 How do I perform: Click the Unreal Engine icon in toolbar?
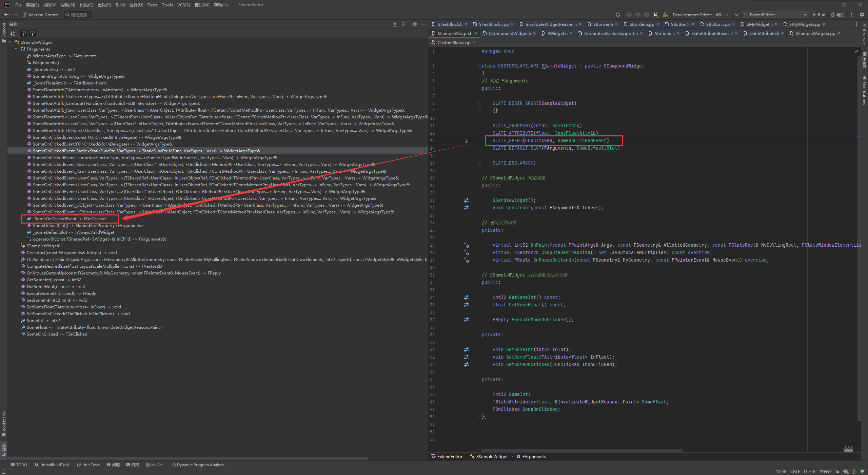click(x=655, y=15)
